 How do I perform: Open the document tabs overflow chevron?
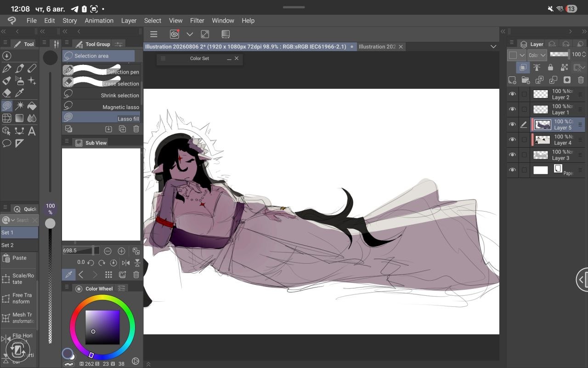tap(493, 46)
